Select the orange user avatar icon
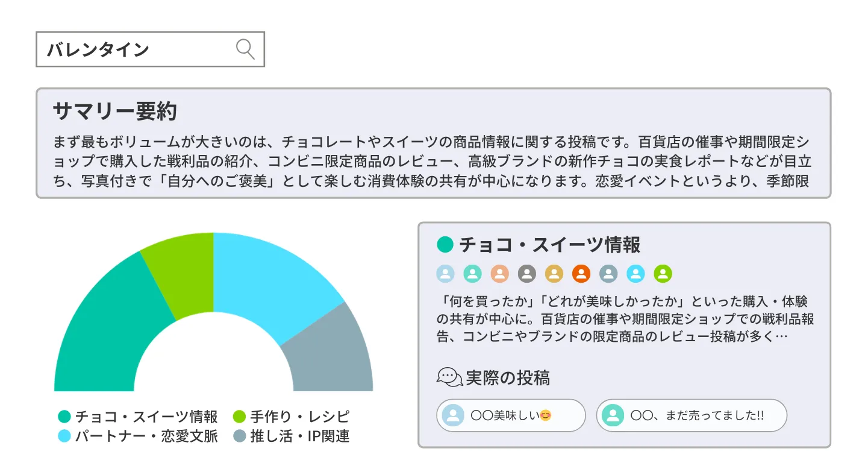The image size is (868, 466). click(x=580, y=273)
